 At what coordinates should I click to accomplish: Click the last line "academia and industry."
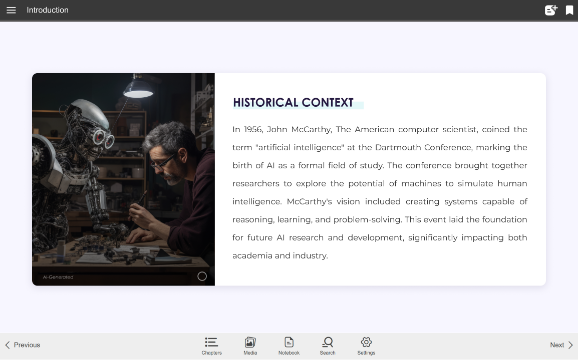[280, 256]
